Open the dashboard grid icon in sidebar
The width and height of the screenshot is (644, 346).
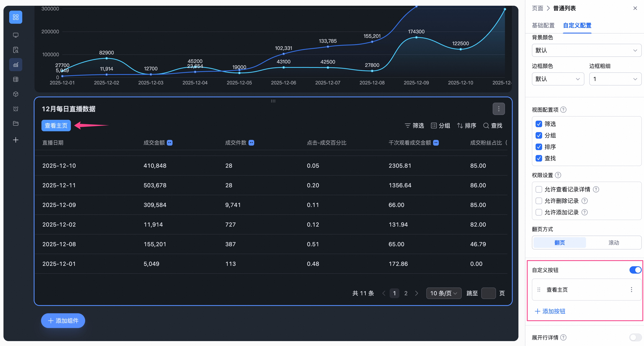coord(16,17)
